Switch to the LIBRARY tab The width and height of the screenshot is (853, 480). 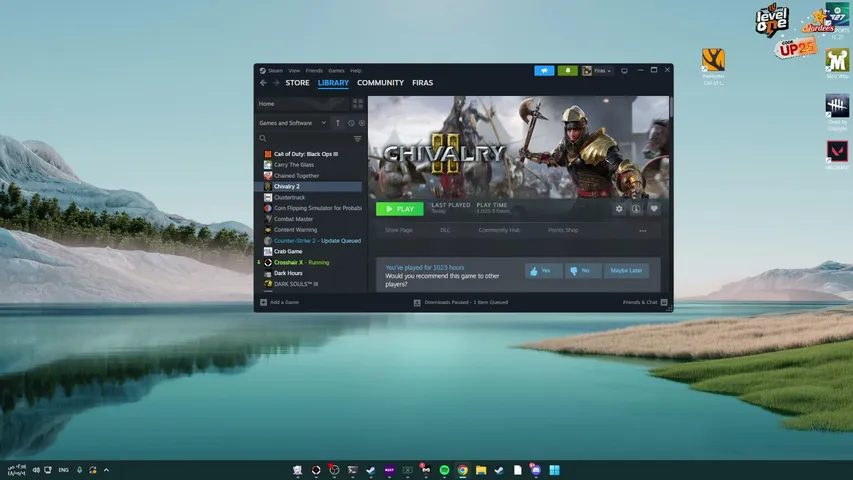333,83
